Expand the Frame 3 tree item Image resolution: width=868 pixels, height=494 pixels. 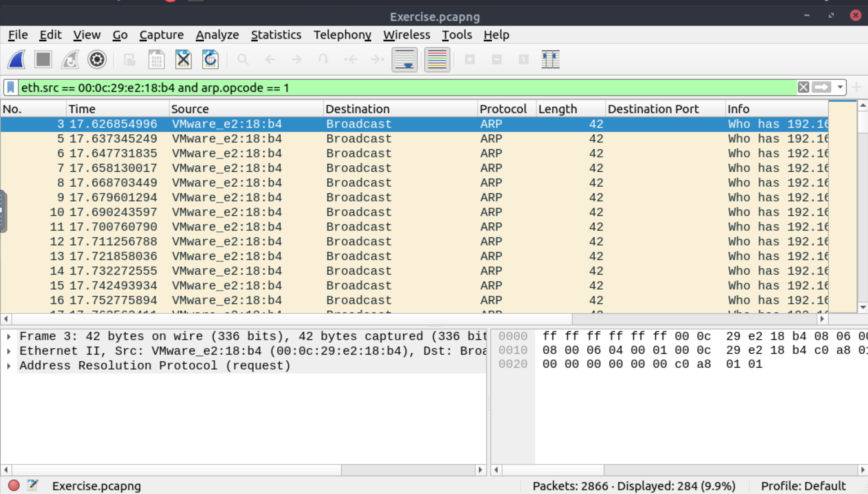tap(9, 336)
